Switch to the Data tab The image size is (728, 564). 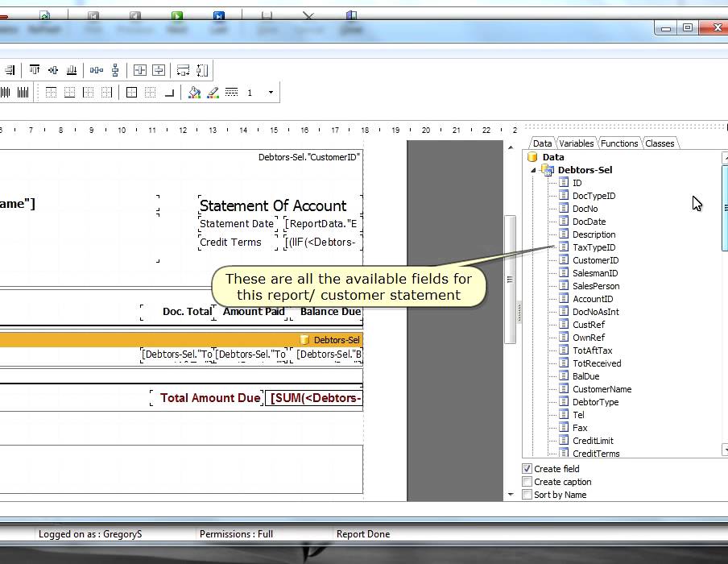coord(542,143)
